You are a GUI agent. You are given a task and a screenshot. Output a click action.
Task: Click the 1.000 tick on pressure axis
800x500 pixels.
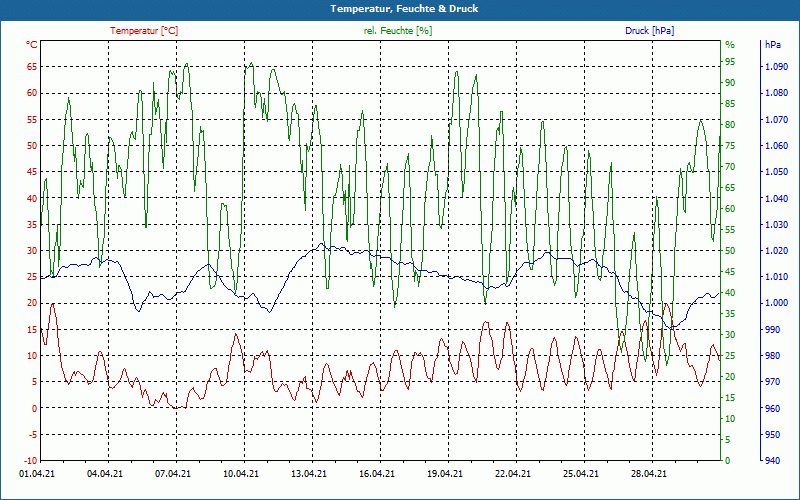[x=777, y=303]
